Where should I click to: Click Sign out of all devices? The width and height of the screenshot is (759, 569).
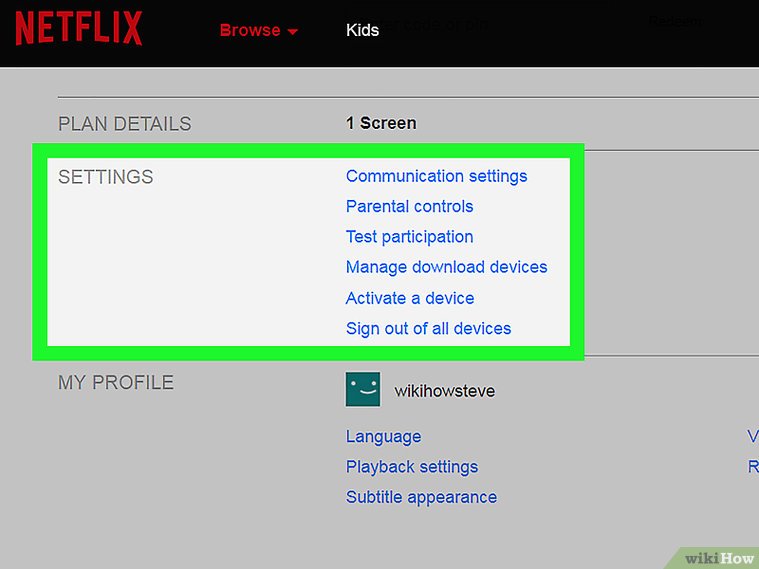click(x=428, y=328)
